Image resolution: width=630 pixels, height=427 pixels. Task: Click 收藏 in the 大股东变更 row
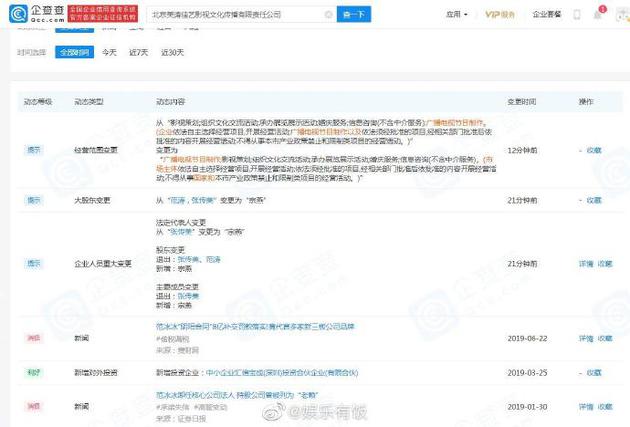(x=594, y=200)
